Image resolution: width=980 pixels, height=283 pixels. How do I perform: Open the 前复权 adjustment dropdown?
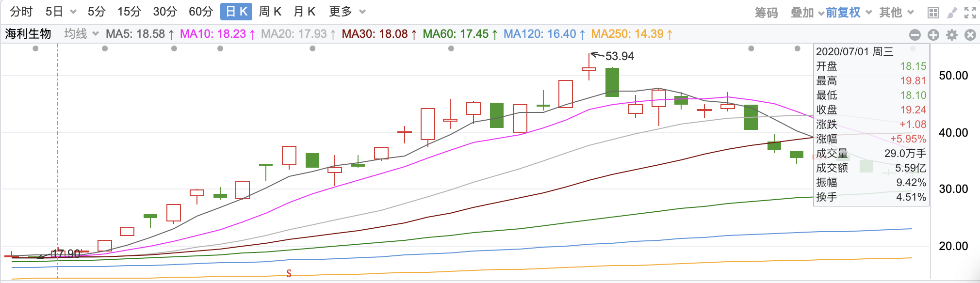849,12
